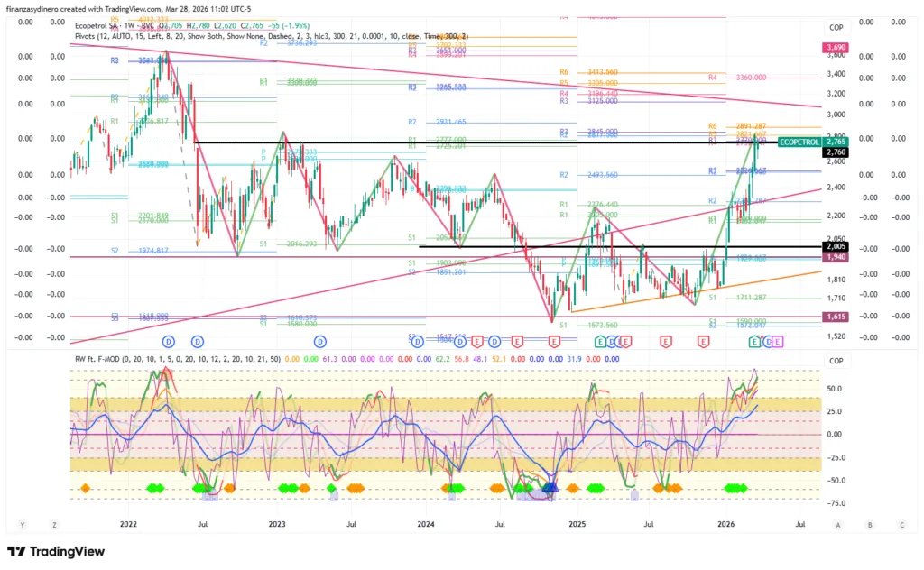Click the pink 3,690 price label
Image resolution: width=924 pixels, height=570 pixels.
[x=835, y=47]
